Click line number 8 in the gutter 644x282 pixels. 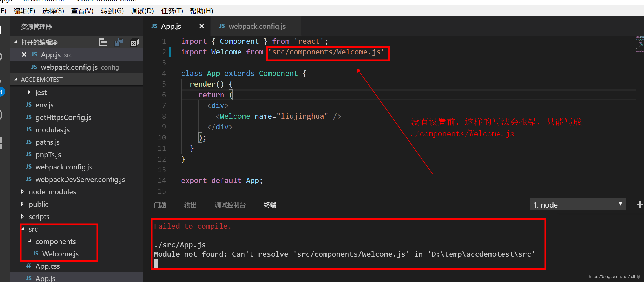[x=164, y=116]
